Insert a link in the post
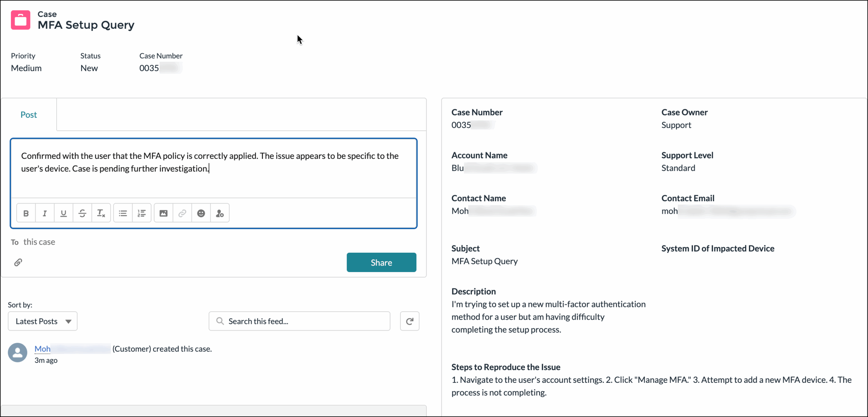This screenshot has width=868, height=417. click(182, 213)
